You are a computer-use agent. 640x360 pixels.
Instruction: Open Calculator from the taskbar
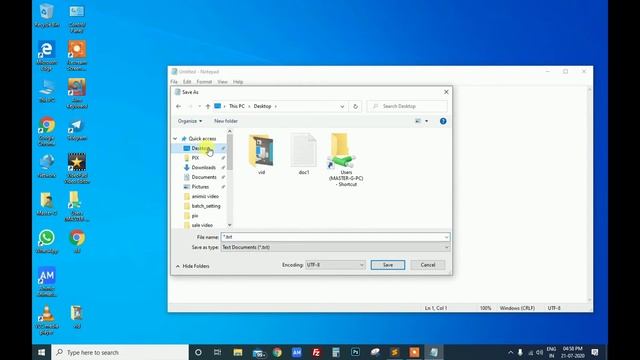tap(336, 352)
